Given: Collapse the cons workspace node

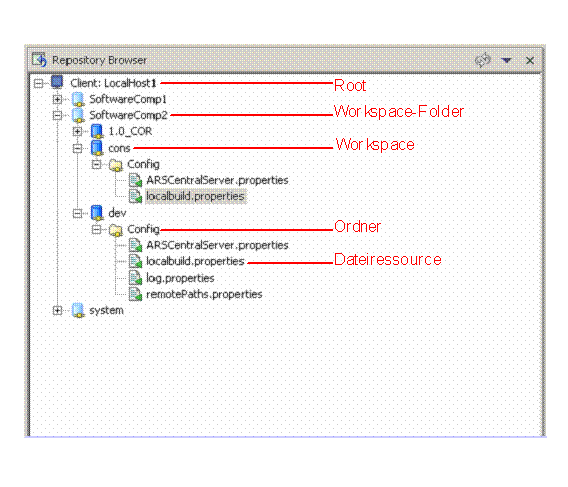Looking at the screenshot, I should tap(77, 148).
